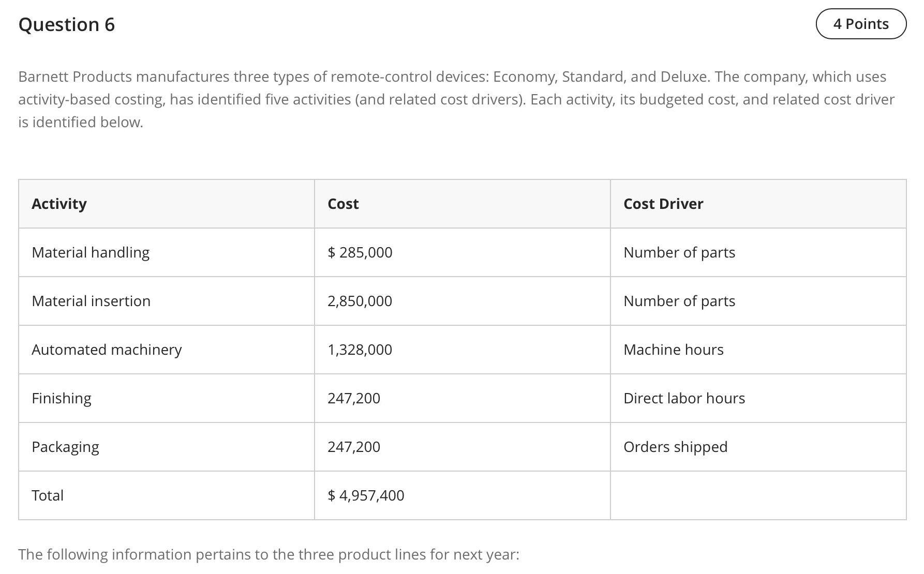Select the Finishing activity cell
Image resolution: width=924 pixels, height=574 pixels.
coord(167,398)
